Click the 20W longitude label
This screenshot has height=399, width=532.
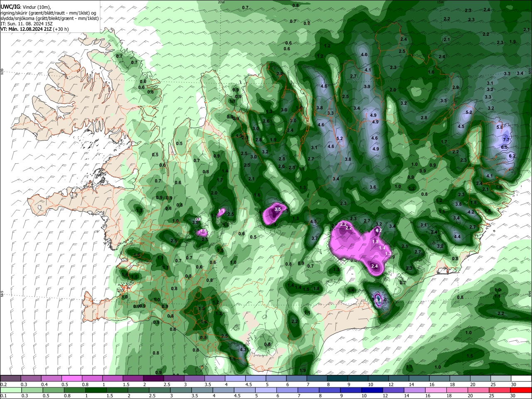coord(221,2)
